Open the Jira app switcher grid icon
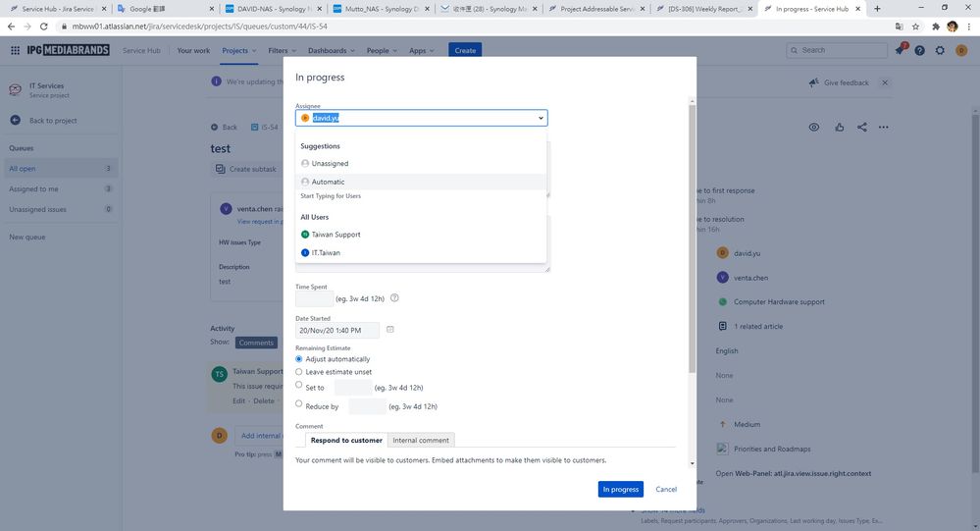The width and height of the screenshot is (980, 531). pyautogui.click(x=15, y=50)
